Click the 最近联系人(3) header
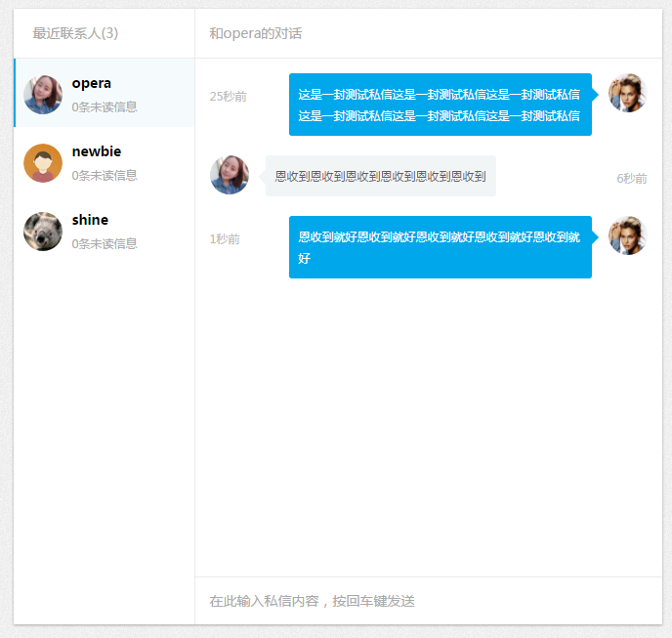 [75, 33]
